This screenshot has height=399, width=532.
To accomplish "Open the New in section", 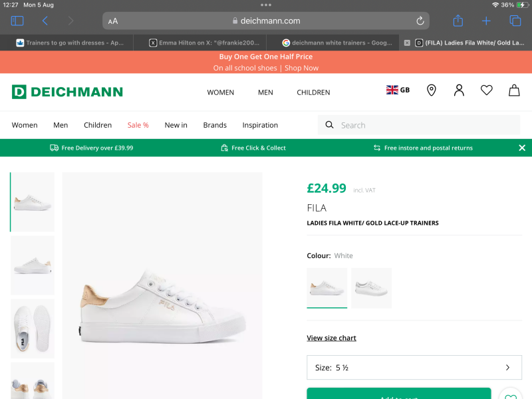I will tap(176, 125).
